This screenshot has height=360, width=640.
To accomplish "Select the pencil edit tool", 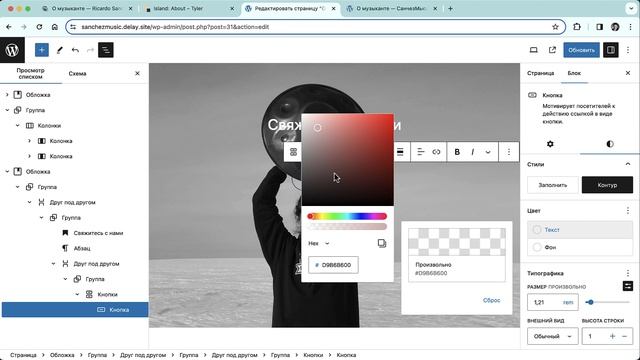I will click(60, 50).
